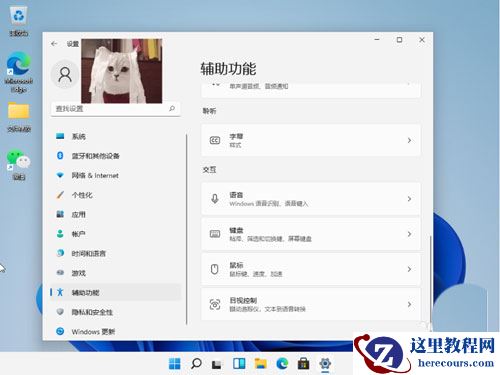
Task: Click the Settings gear on the taskbar
Action: [x=325, y=363]
